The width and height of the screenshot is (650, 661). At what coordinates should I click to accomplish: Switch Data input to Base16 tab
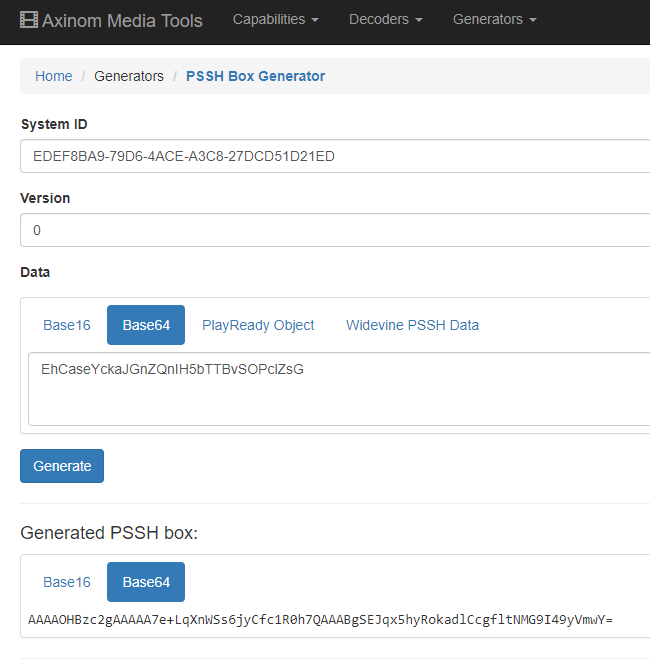pos(67,325)
